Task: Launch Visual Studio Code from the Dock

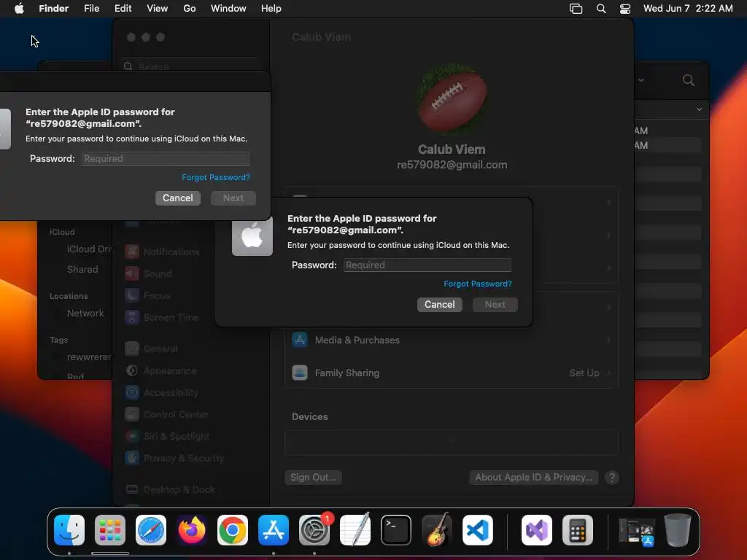Action: [478, 530]
